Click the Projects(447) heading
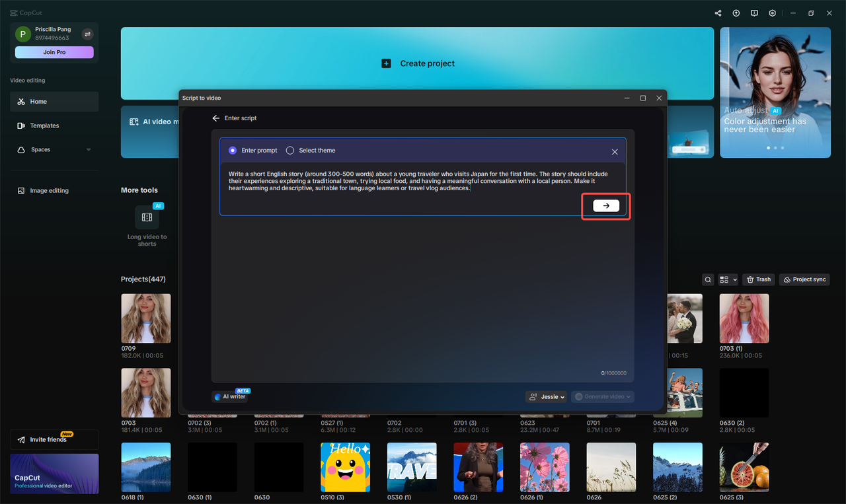 143,279
